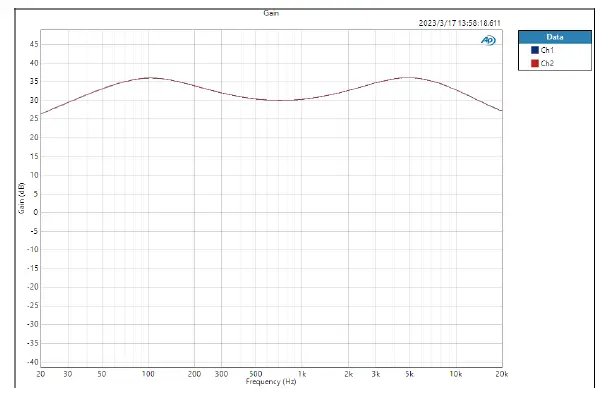Click the -20 dB gain axis label
Viewport: 609px width, 398px height.
coord(33,287)
